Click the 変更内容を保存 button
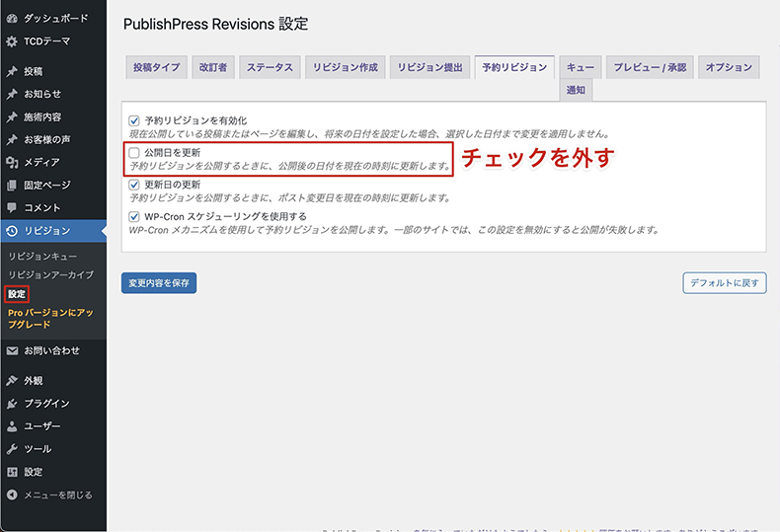The image size is (780, 532). point(159,283)
